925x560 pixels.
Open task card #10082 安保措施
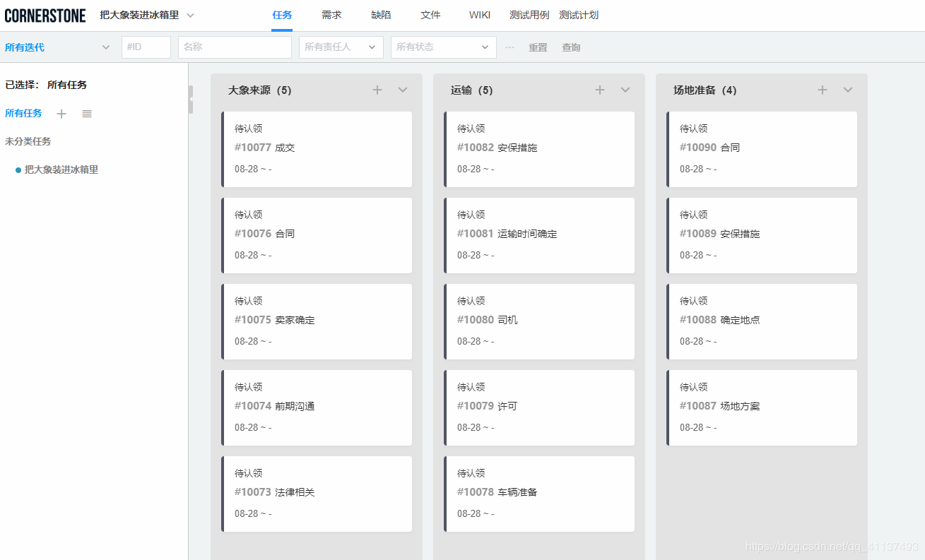[x=540, y=149]
